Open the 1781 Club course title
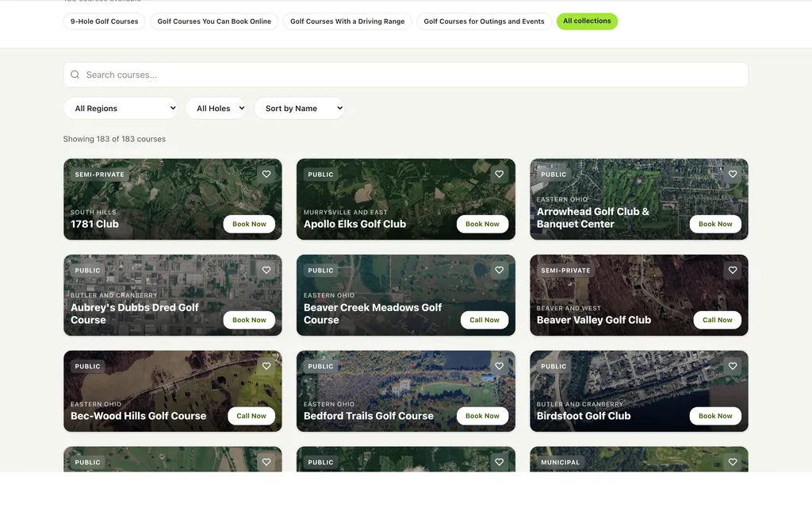The width and height of the screenshot is (812, 508). (95, 224)
